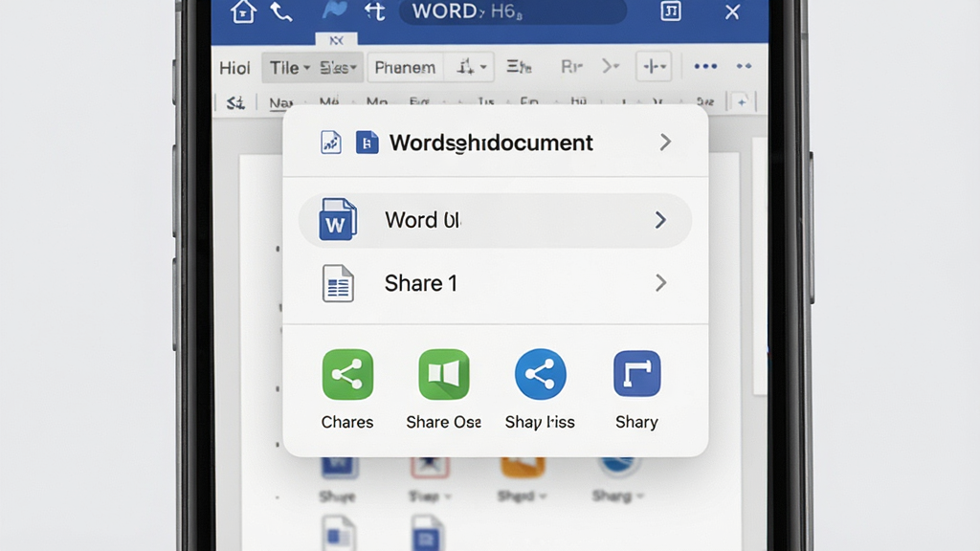Viewport: 980px width, 551px height.
Task: Tap the Phenem button in the ribbon
Action: [x=405, y=68]
